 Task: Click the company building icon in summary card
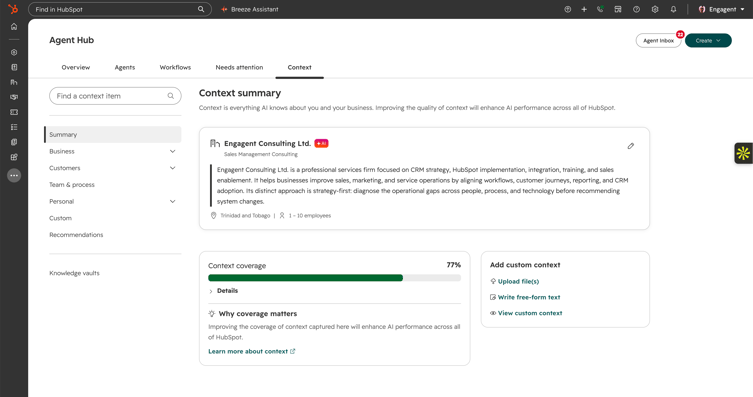(x=215, y=144)
